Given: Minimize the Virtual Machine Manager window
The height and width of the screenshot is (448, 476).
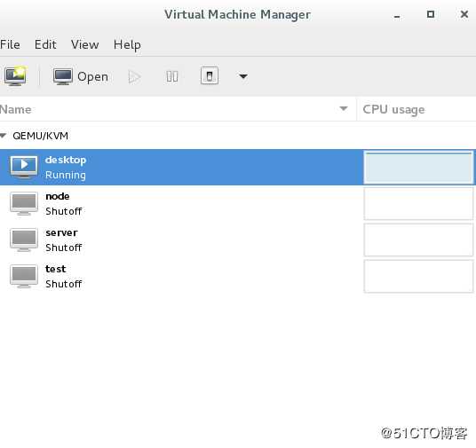Looking at the screenshot, I should (x=397, y=16).
